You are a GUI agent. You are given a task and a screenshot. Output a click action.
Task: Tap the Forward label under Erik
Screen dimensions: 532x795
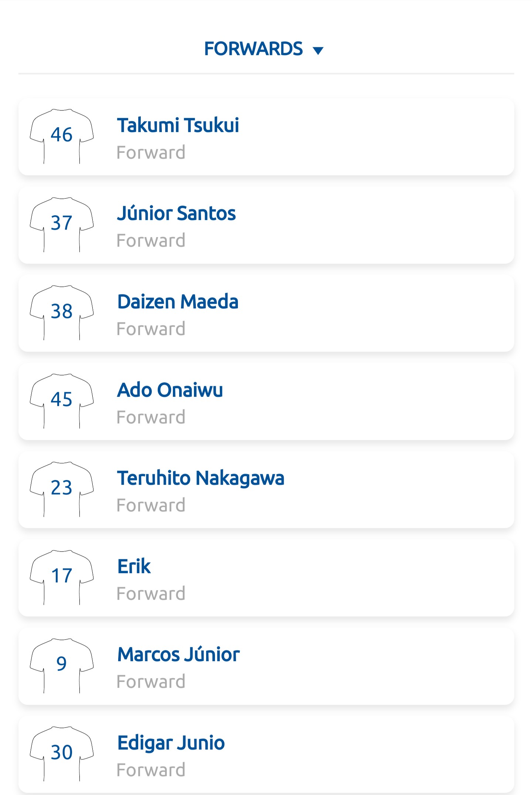[151, 593]
